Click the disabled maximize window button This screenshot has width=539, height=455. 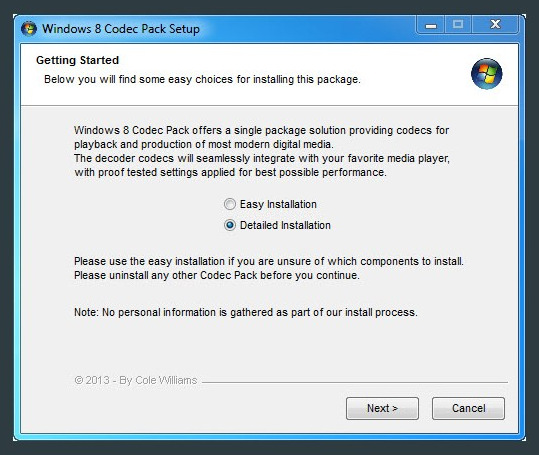click(458, 25)
